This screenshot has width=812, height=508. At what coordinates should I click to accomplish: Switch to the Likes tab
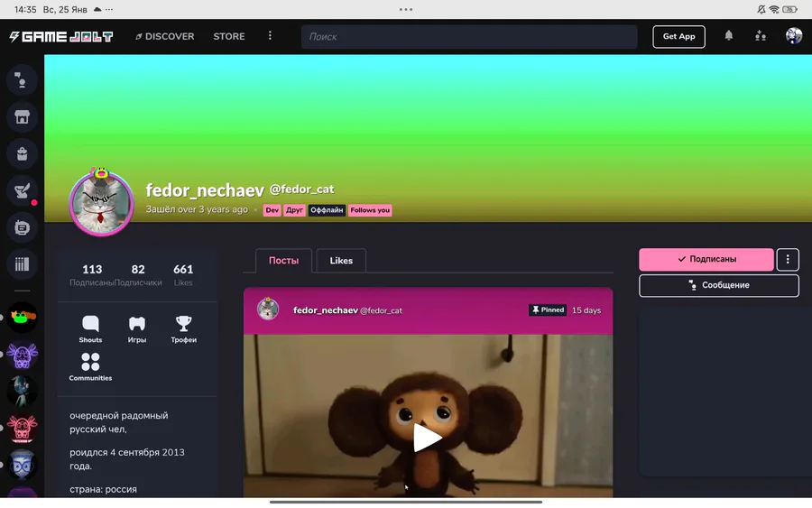click(341, 261)
